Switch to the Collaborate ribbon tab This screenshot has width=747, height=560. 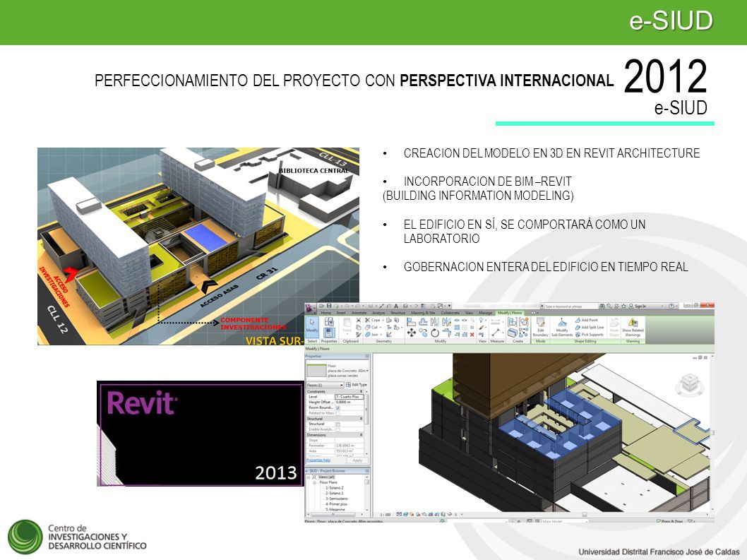coord(450,313)
